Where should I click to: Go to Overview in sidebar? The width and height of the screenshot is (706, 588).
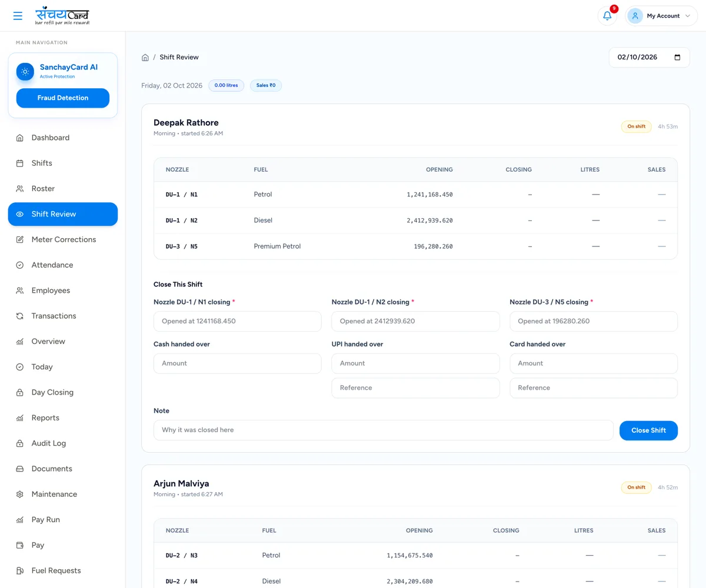point(63,341)
